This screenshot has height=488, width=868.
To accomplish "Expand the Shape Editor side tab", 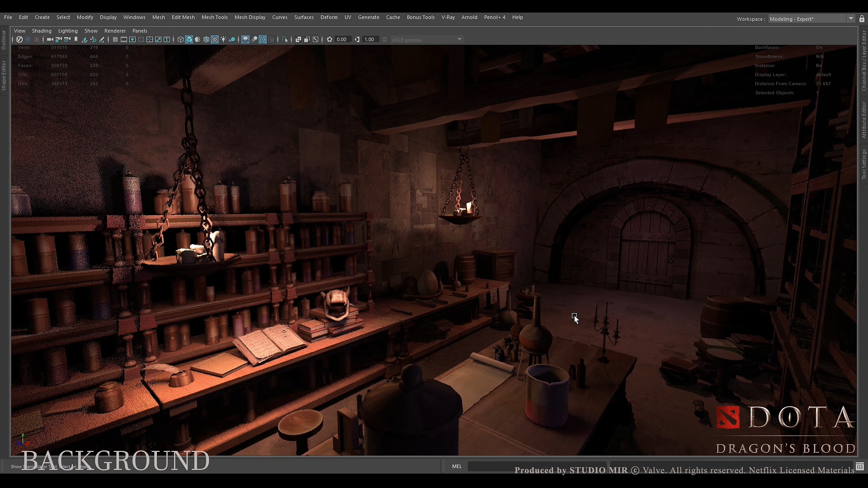I will tap(4, 75).
